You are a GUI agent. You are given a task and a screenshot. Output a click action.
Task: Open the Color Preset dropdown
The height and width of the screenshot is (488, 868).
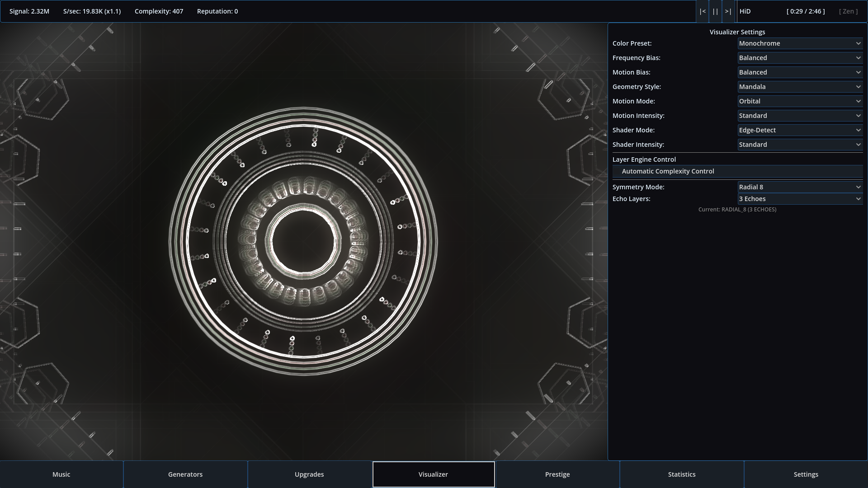[800, 43]
